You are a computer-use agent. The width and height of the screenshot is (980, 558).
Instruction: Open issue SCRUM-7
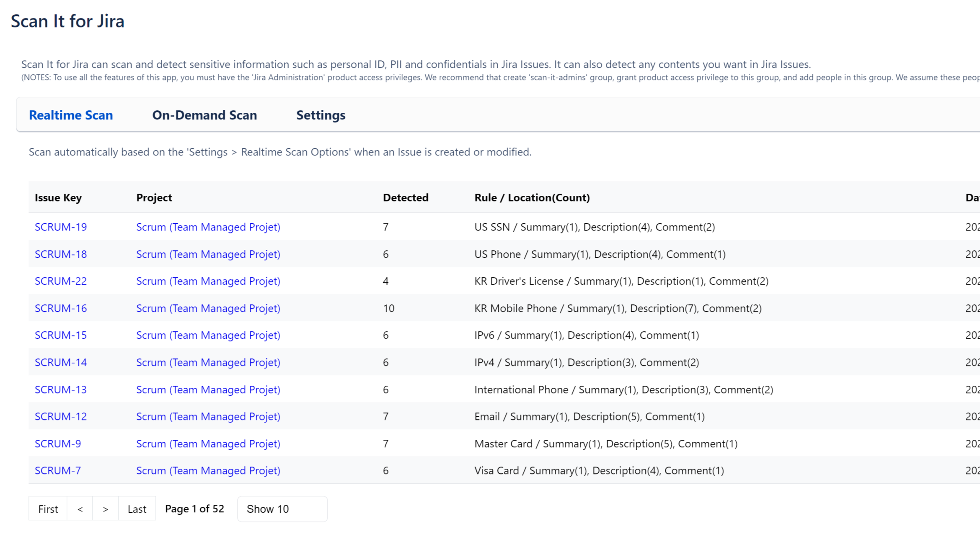click(x=57, y=470)
